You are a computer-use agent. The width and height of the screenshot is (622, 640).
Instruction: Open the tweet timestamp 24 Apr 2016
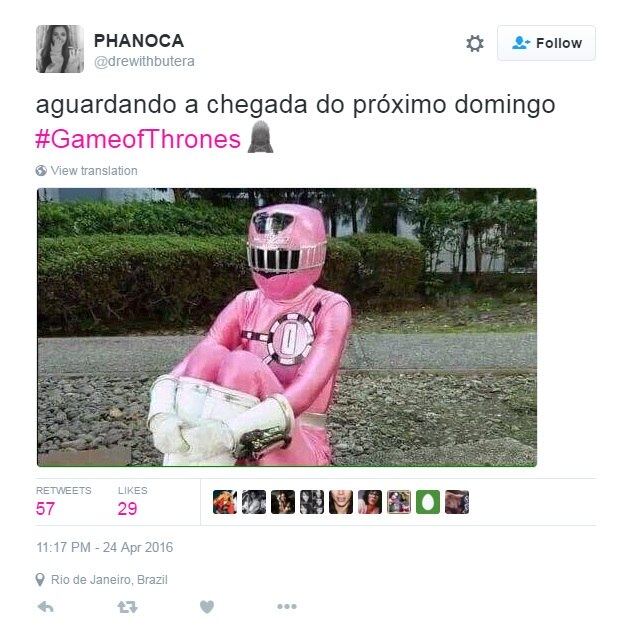click(x=105, y=547)
